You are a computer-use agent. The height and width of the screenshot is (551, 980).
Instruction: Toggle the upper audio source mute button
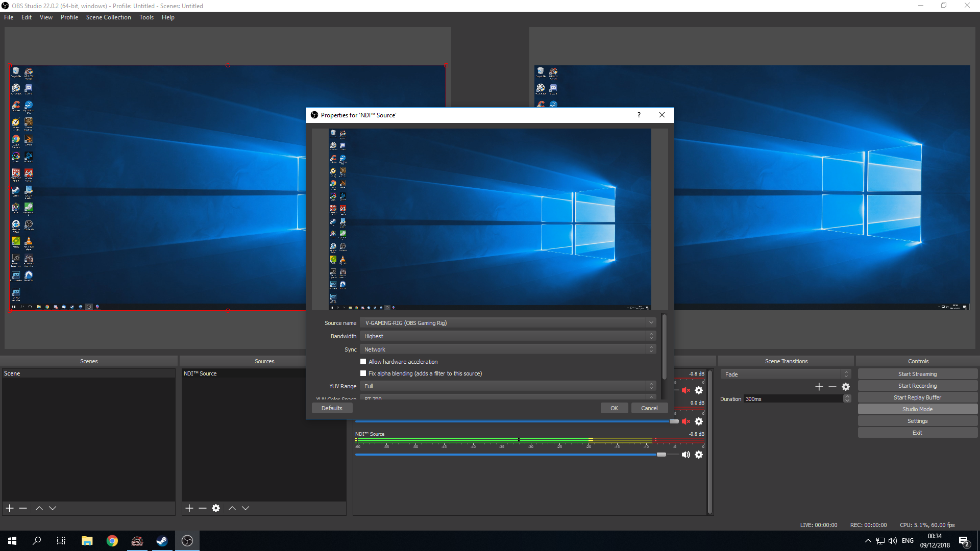tap(685, 390)
